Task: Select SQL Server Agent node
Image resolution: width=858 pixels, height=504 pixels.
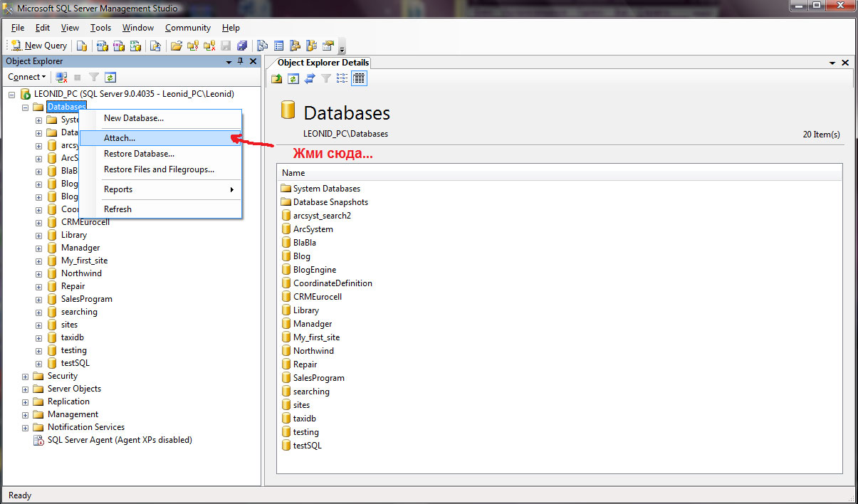Action: click(120, 440)
